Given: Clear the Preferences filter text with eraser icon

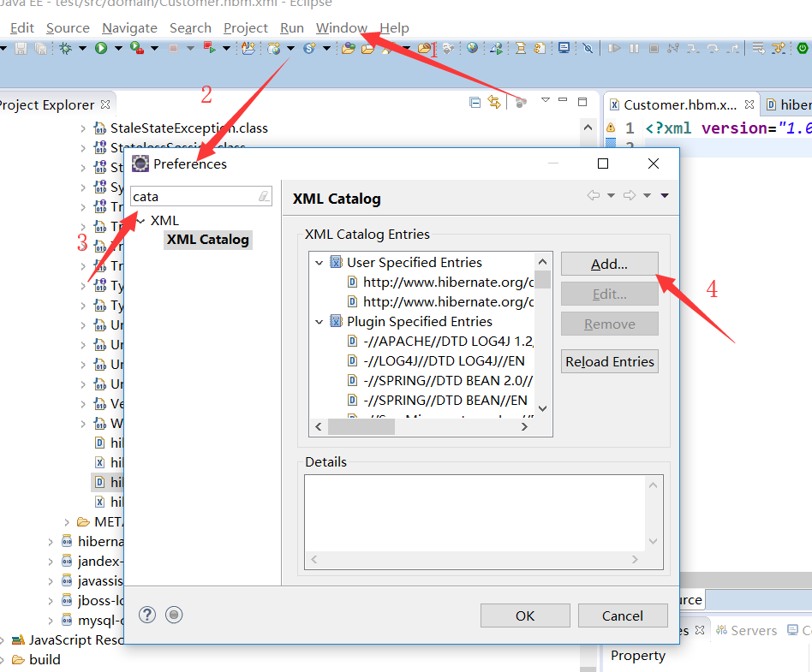Looking at the screenshot, I should (264, 196).
